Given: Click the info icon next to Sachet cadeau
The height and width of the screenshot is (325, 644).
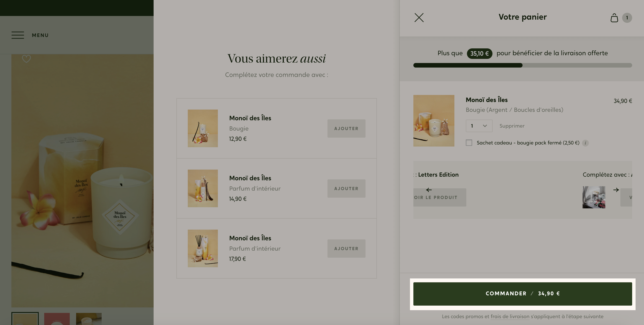Looking at the screenshot, I should pyautogui.click(x=585, y=143).
